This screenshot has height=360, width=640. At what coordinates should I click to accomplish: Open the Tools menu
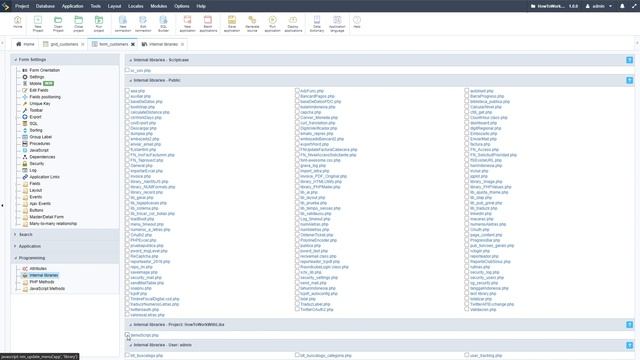point(96,6)
